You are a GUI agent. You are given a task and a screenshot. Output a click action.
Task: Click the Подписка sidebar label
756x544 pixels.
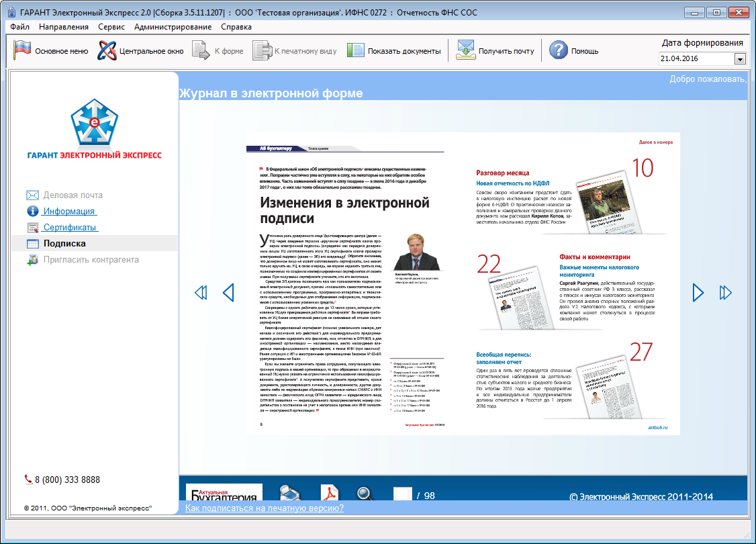pos(64,244)
